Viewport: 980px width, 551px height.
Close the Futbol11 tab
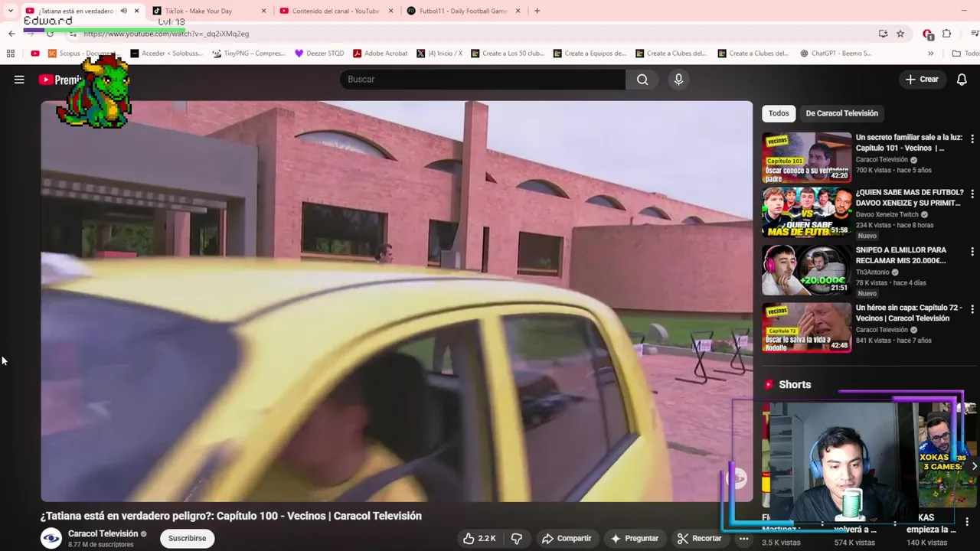point(518,11)
